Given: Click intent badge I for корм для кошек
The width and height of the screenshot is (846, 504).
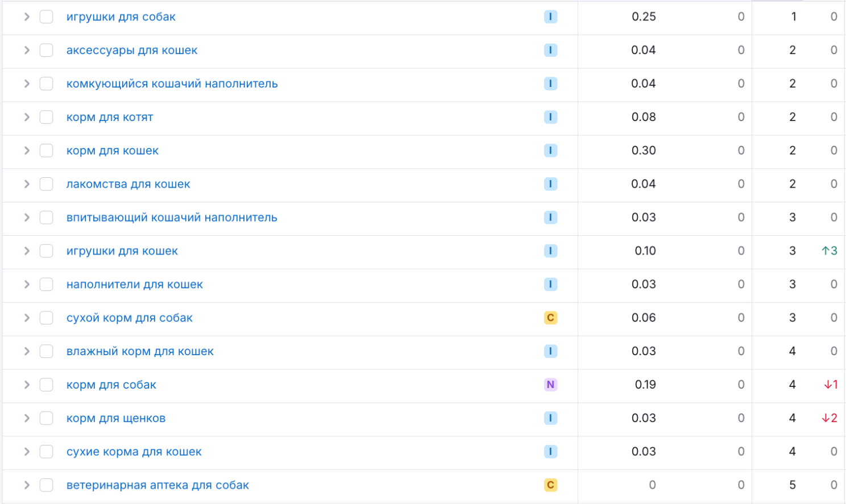Looking at the screenshot, I should point(550,151).
